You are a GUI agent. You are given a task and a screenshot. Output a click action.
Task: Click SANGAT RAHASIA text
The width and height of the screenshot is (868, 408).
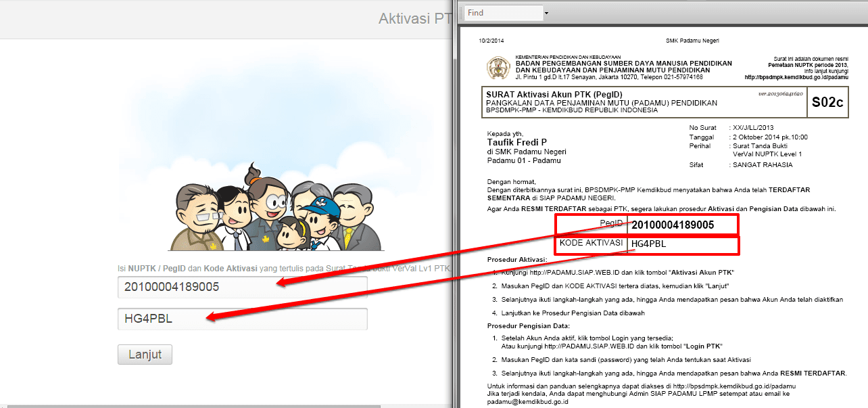tap(763, 164)
